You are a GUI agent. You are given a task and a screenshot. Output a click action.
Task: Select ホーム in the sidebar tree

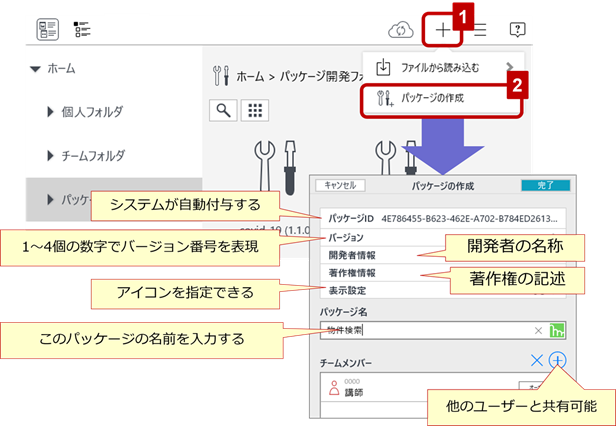61,69
